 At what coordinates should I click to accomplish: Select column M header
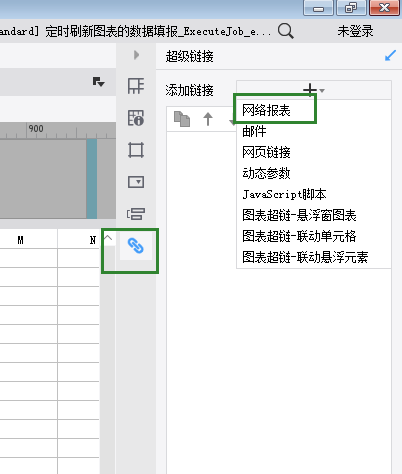21,240
